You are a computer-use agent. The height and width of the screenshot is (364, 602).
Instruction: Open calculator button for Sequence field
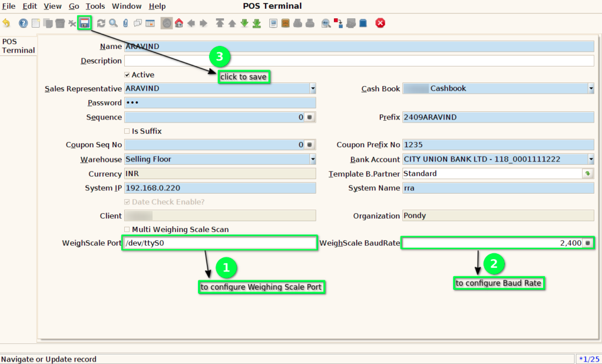pyautogui.click(x=309, y=117)
